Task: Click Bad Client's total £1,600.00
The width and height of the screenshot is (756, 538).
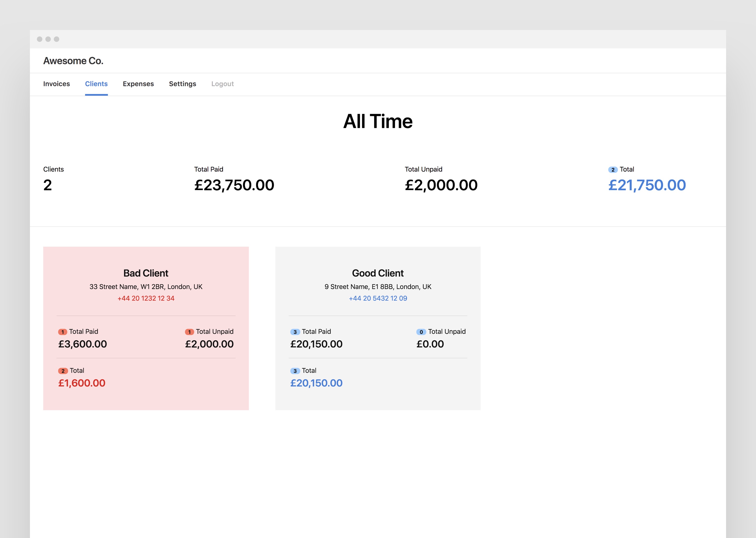Action: [82, 383]
